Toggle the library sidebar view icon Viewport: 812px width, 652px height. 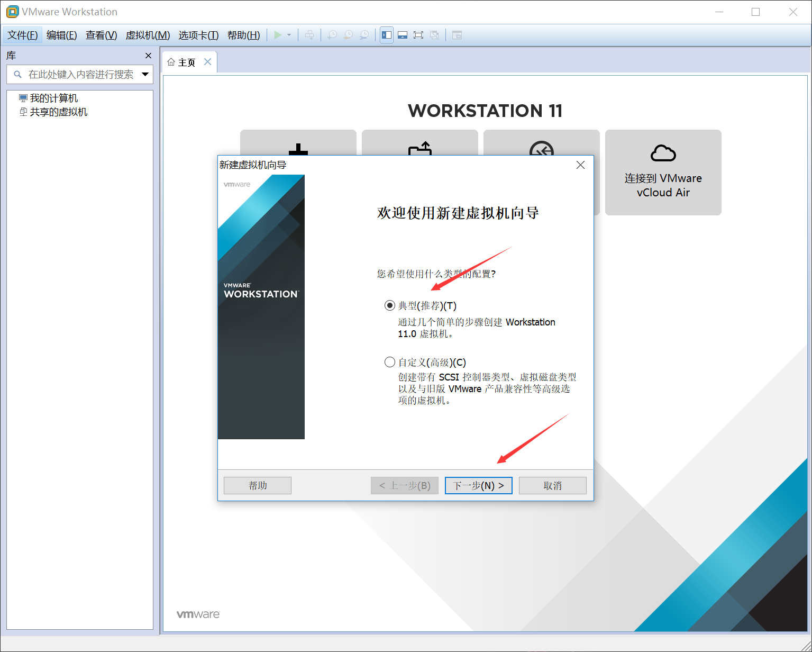(x=387, y=35)
